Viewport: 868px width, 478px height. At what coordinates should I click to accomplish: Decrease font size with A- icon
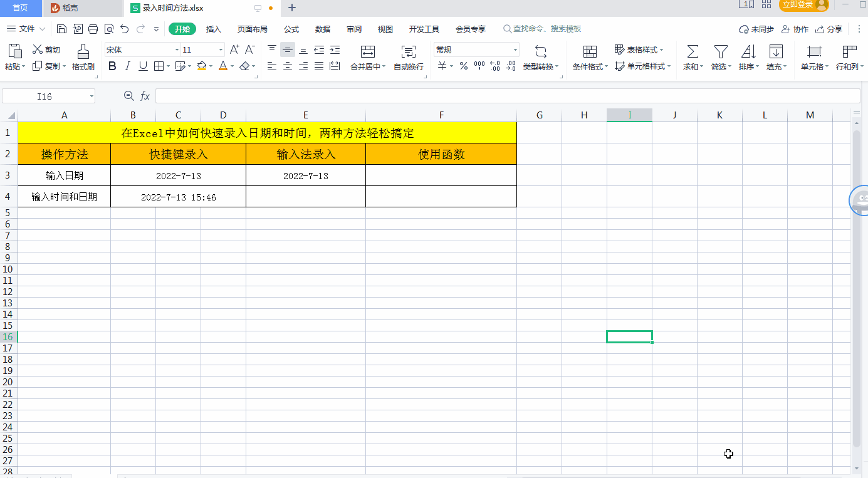(x=249, y=49)
